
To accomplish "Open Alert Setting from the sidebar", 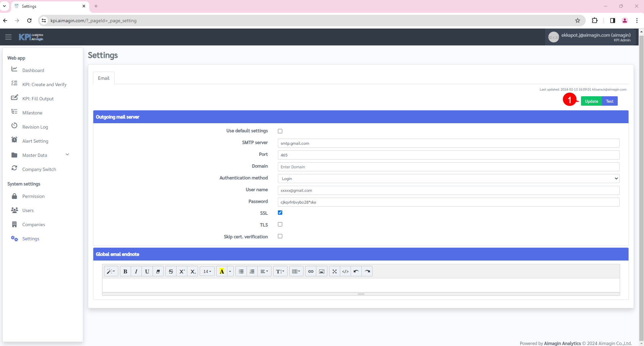I will click(35, 141).
